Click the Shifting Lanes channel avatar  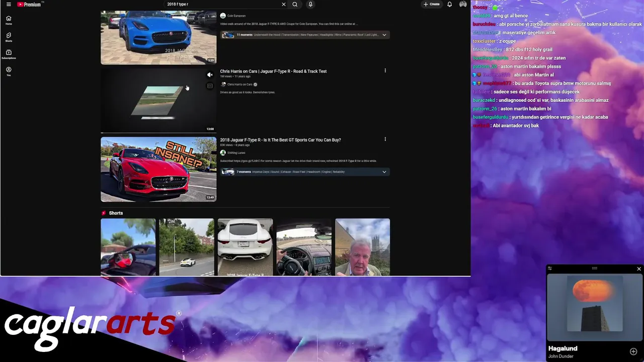(x=223, y=153)
